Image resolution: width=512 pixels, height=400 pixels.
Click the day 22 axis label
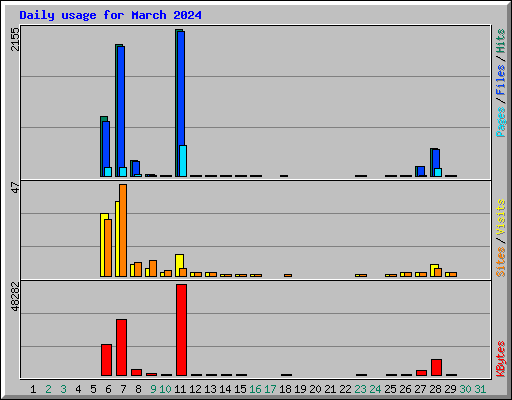[345, 389]
